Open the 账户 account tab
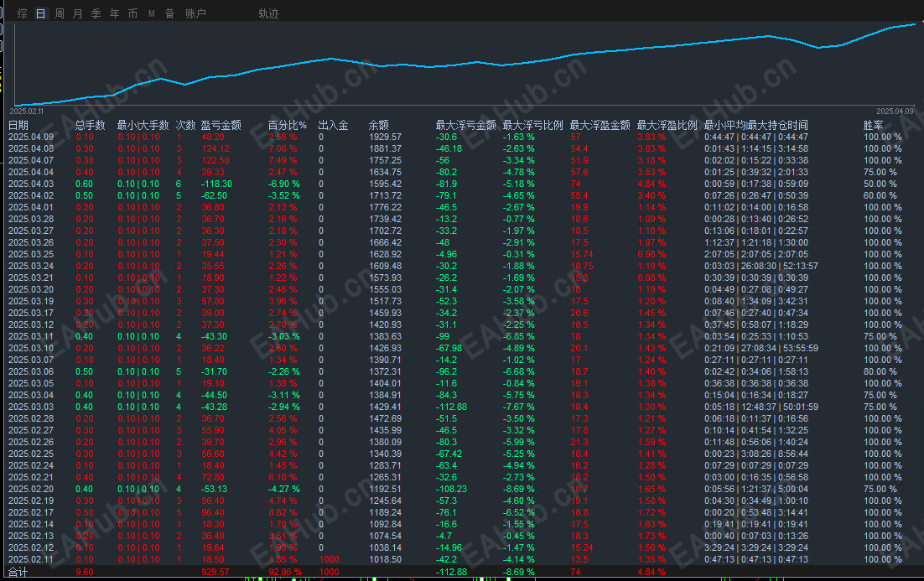The width and height of the screenshot is (924, 581). (195, 13)
